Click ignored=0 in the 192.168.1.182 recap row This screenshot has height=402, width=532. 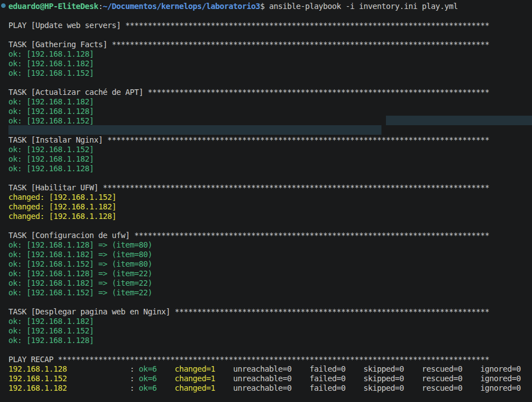pos(501,388)
